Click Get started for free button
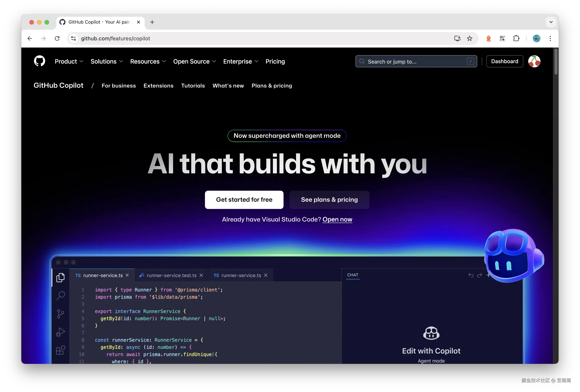Viewport: 580px width, 392px height. coord(244,200)
